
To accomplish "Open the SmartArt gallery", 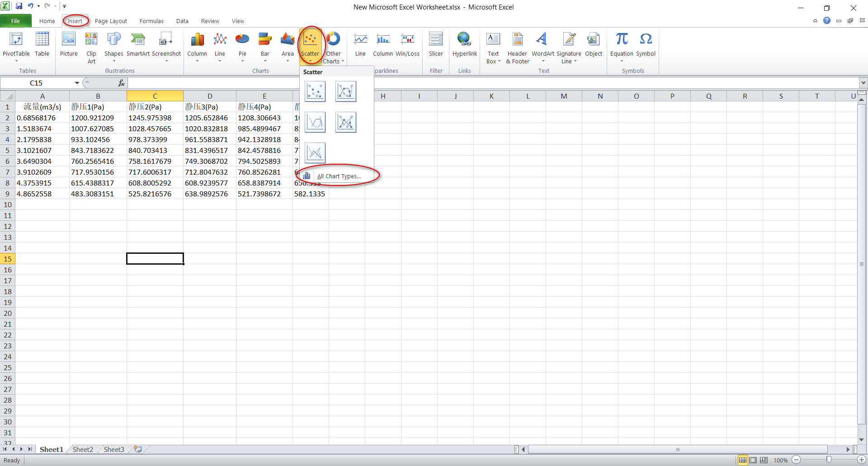I will click(x=137, y=45).
